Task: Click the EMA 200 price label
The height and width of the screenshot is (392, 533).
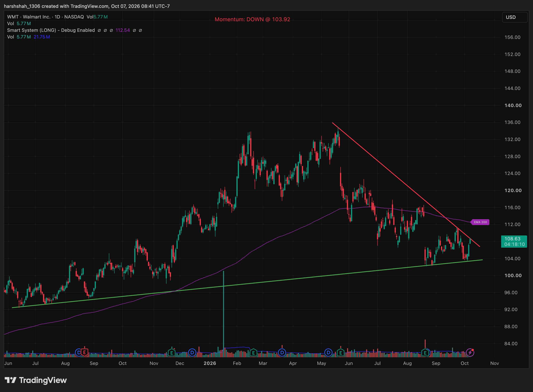Action: click(x=480, y=222)
